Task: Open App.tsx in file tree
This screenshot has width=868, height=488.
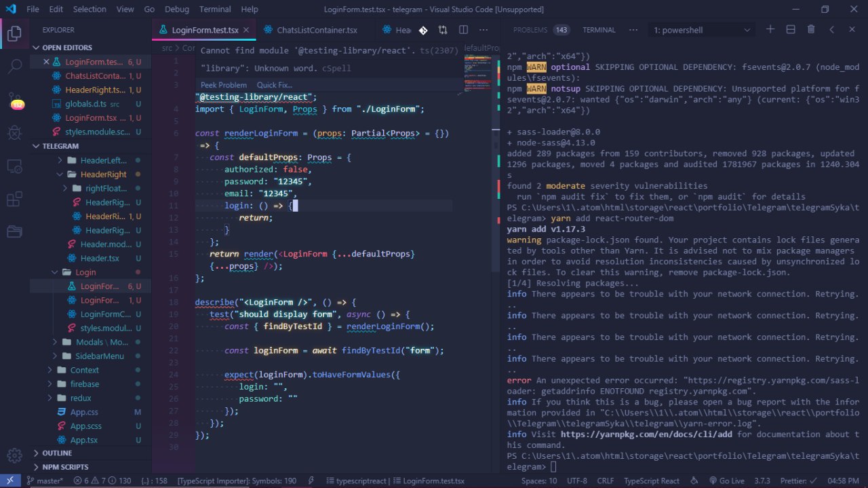Action: tap(90, 440)
